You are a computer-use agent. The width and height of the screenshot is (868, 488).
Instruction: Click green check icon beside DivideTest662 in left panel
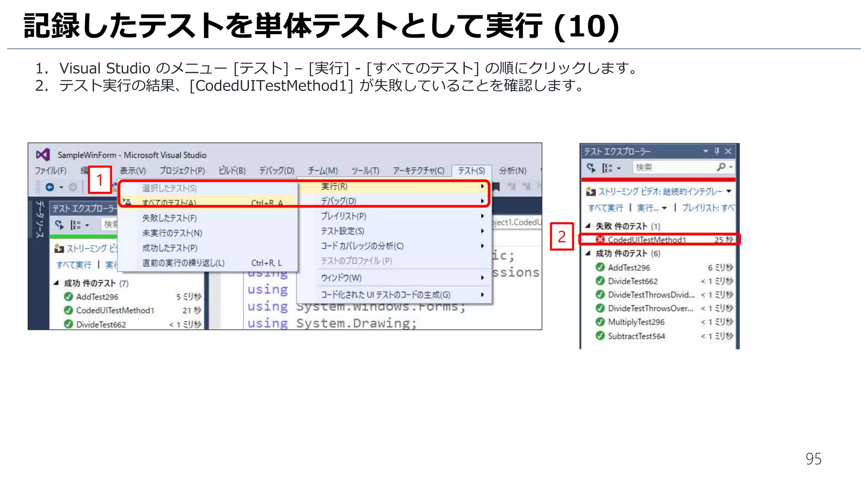click(x=68, y=324)
